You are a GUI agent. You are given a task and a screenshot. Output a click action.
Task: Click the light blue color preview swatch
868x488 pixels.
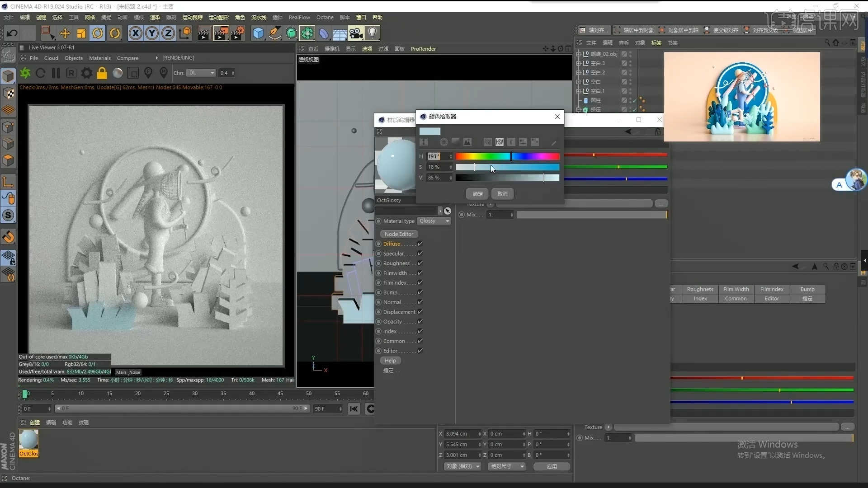430,131
